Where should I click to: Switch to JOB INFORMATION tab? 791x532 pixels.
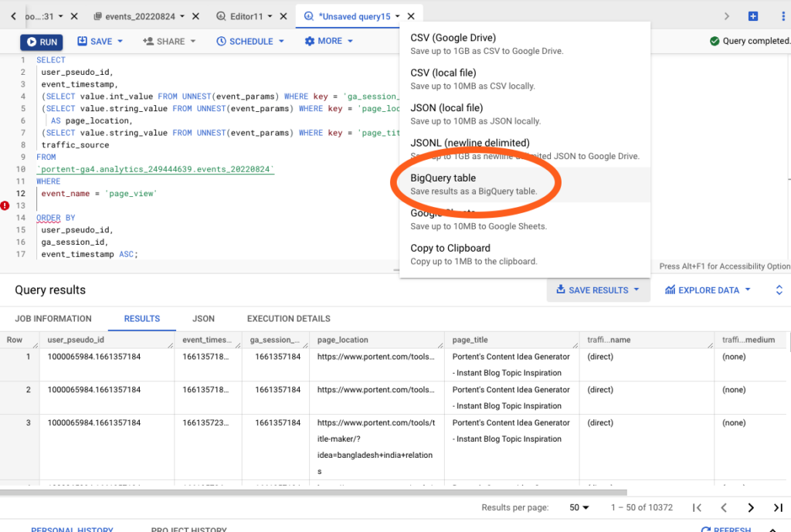(x=53, y=319)
